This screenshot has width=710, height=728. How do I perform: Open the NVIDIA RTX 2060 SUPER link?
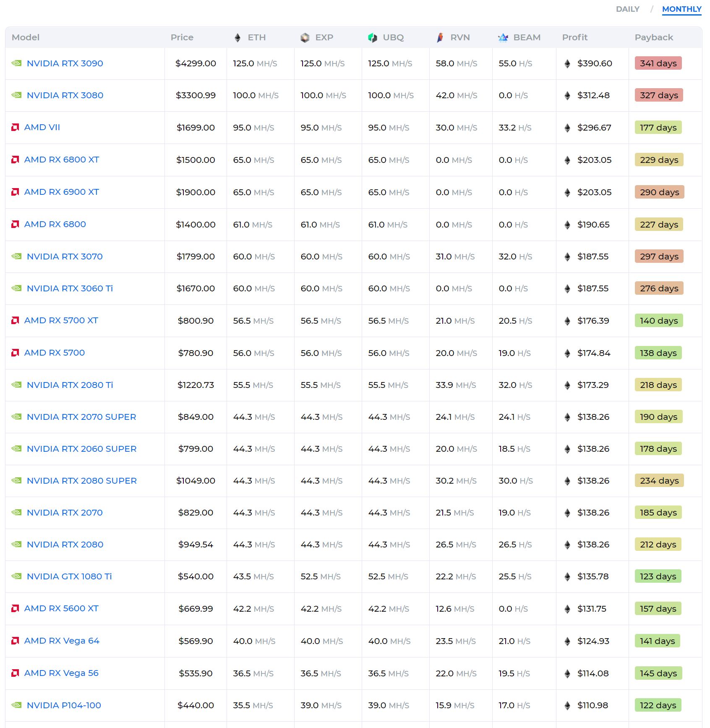[x=81, y=449]
